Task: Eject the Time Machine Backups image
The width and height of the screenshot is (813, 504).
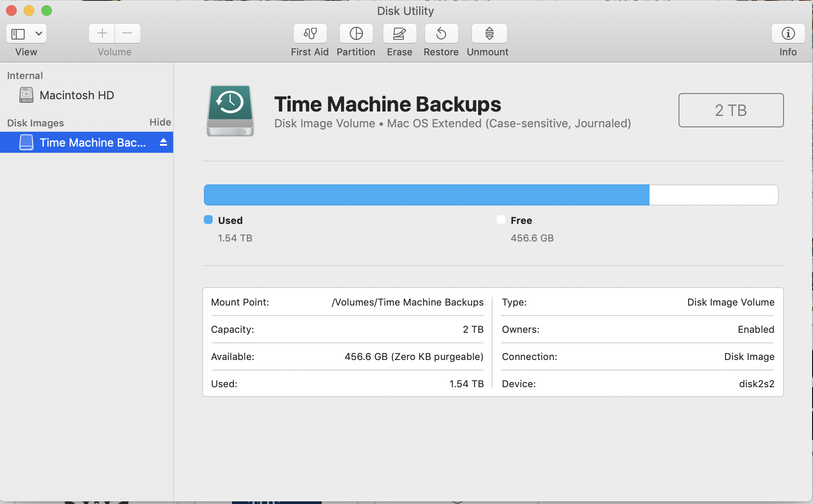Action: [x=163, y=142]
